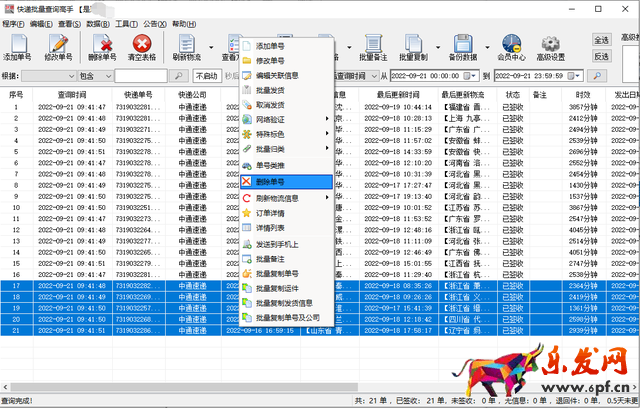Image resolution: width=640 pixels, height=408 pixels.
Task: Click the 清空表格 red X icon
Action: [144, 46]
